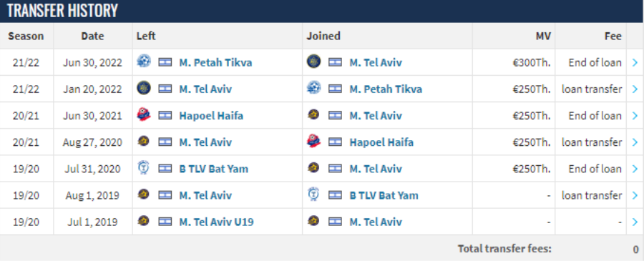Expand transfer details arrow for Jun 30, 2022
644x261 pixels.
(x=635, y=62)
